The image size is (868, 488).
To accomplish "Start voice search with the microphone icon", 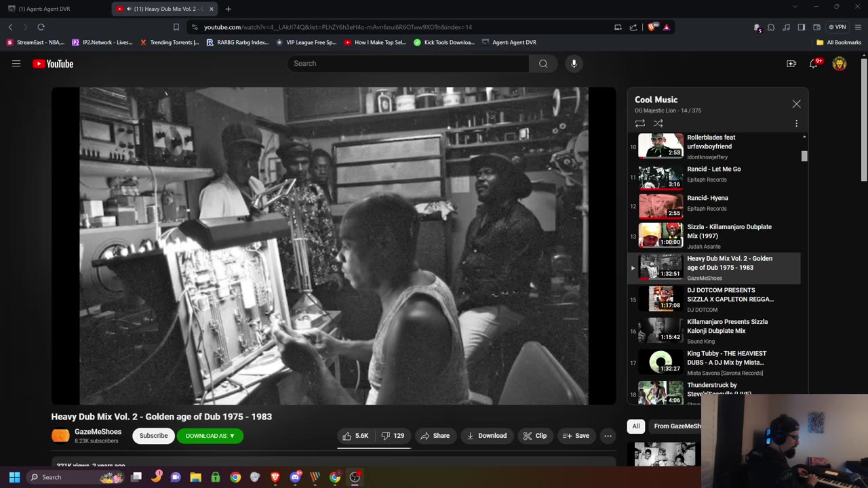I will coord(574,64).
